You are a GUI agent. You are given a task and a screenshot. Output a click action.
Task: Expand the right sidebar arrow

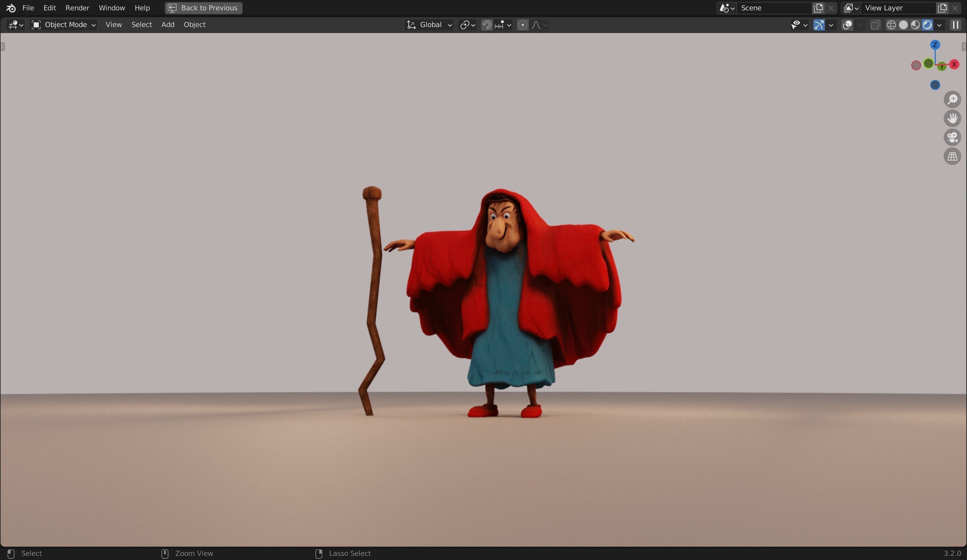pyautogui.click(x=964, y=47)
